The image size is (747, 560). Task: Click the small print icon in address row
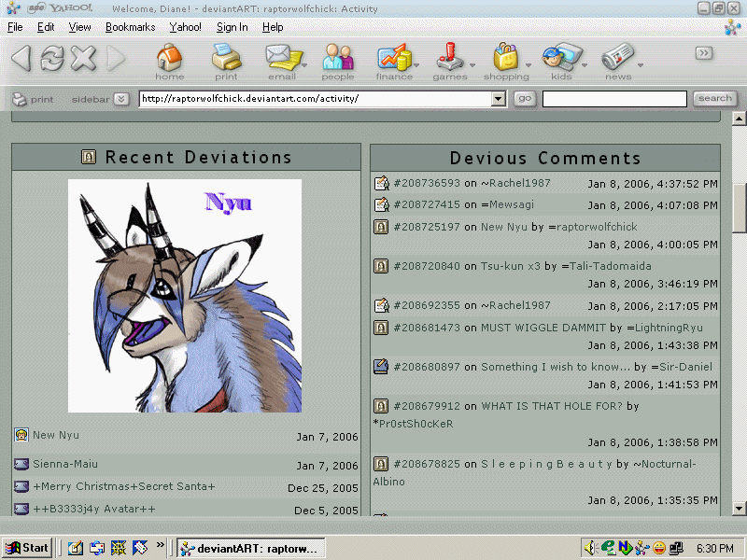tap(20, 99)
